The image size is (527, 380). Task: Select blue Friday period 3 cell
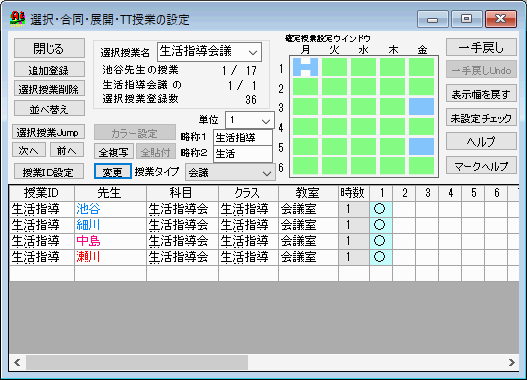pyautogui.click(x=421, y=107)
